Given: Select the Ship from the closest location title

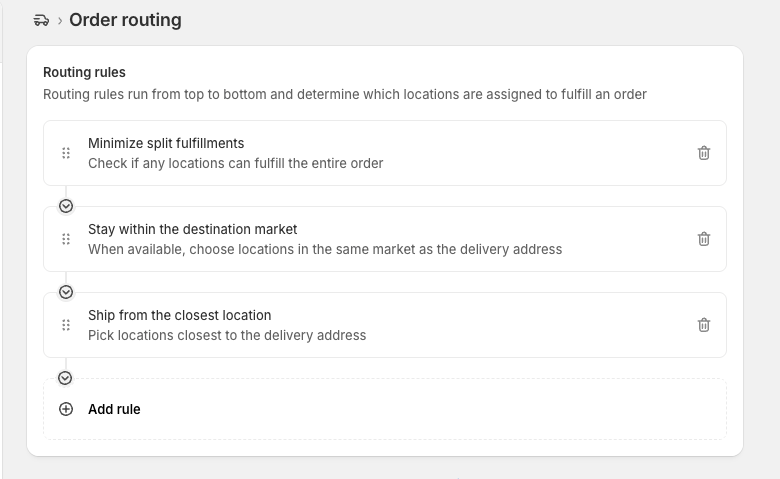Looking at the screenshot, I should pyautogui.click(x=180, y=315).
